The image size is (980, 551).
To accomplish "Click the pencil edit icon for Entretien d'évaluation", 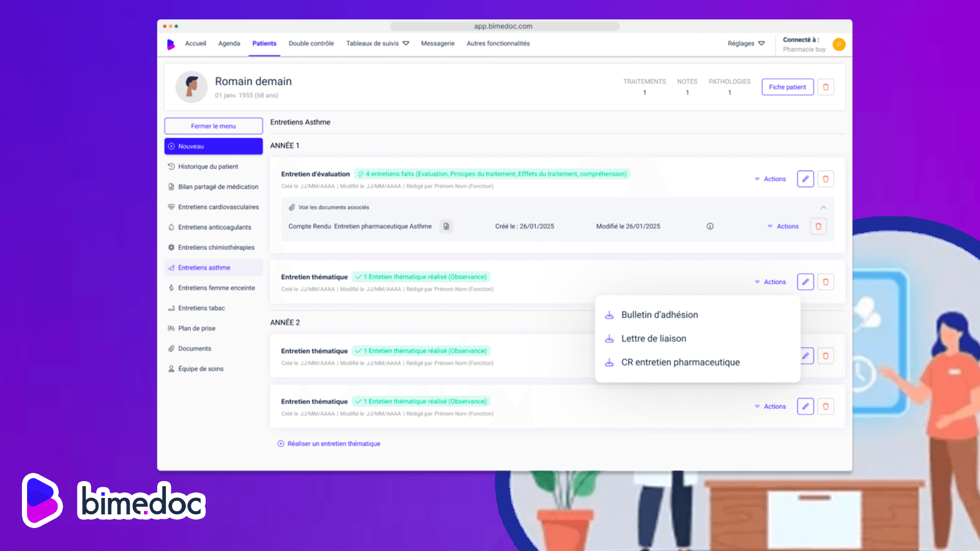I will (805, 179).
